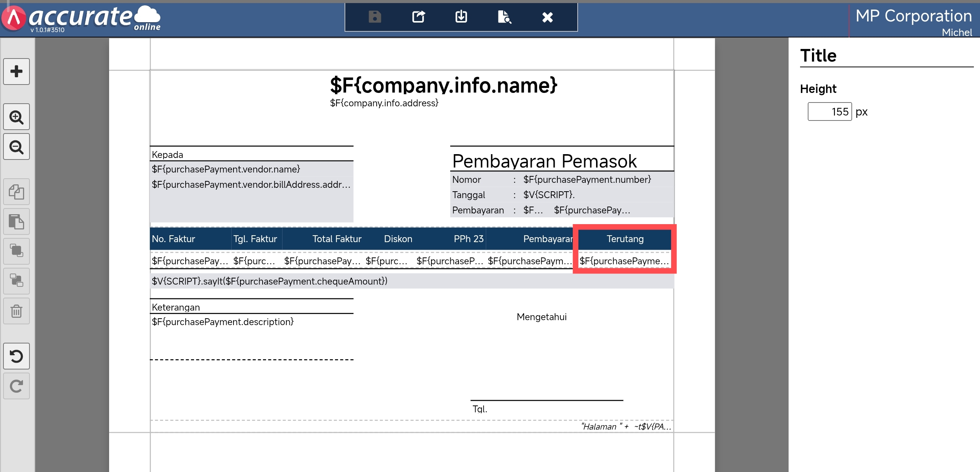This screenshot has height=472, width=980.
Task: Save the template with disk icon
Action: click(375, 17)
